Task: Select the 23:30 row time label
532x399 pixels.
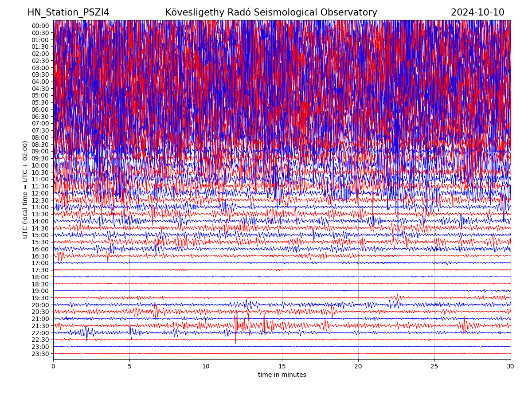Action: tap(40, 354)
